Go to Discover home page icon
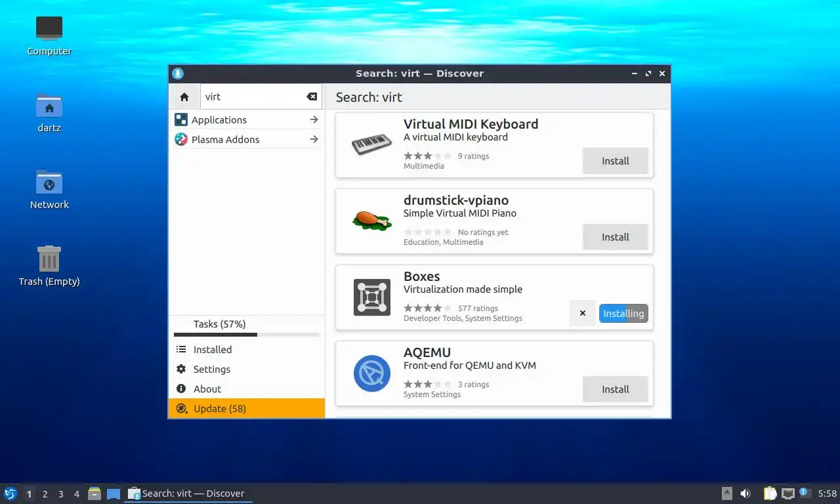Screen dimensions: 840x504 coord(184,96)
